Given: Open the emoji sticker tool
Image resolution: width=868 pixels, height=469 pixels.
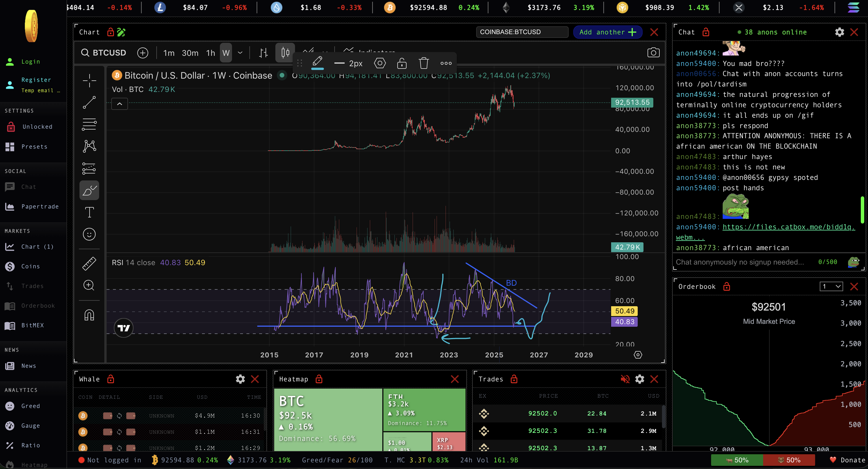Looking at the screenshot, I should [89, 234].
